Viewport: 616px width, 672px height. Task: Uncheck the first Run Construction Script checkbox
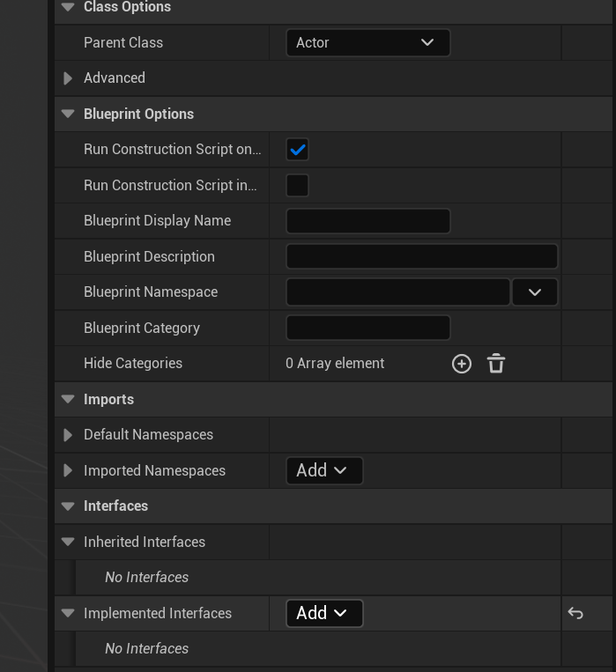[x=298, y=150]
